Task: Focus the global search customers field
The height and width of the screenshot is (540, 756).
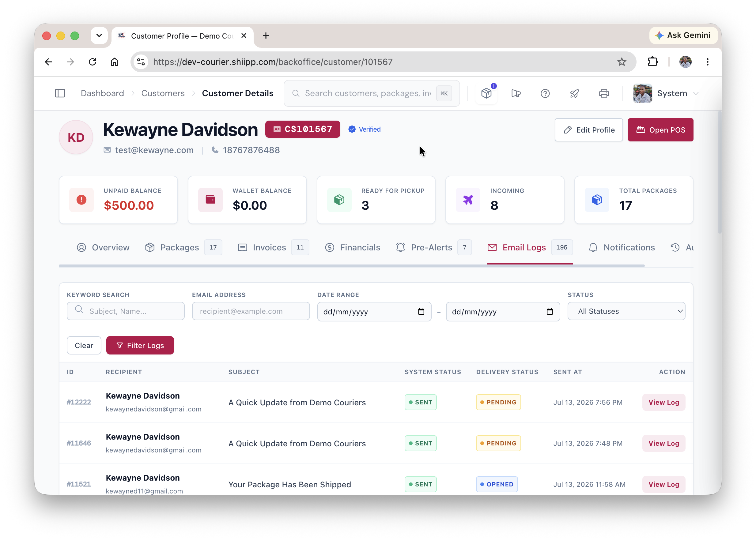Action: coord(372,93)
